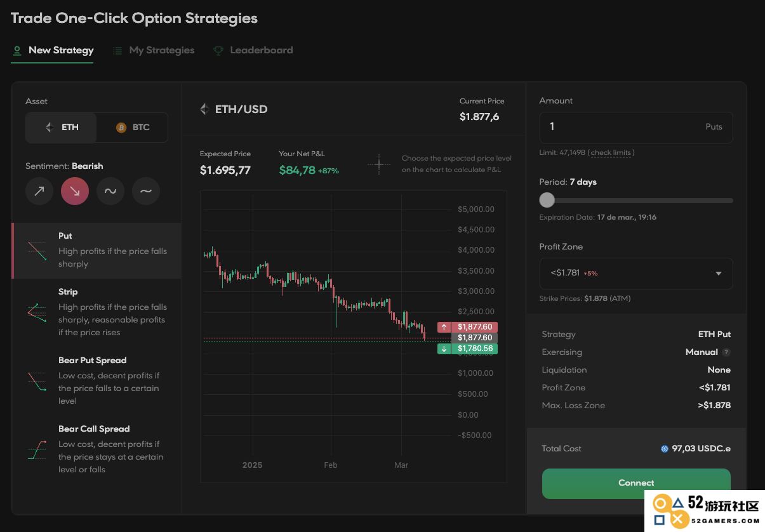Open the check limits link
This screenshot has height=532, width=765.
click(x=611, y=152)
